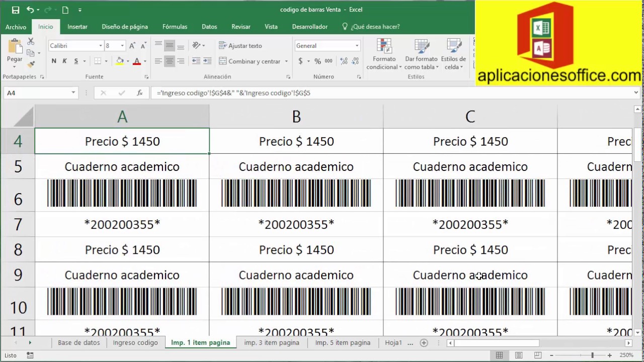
Task: Click the Insert Function fx icon
Action: click(140, 93)
